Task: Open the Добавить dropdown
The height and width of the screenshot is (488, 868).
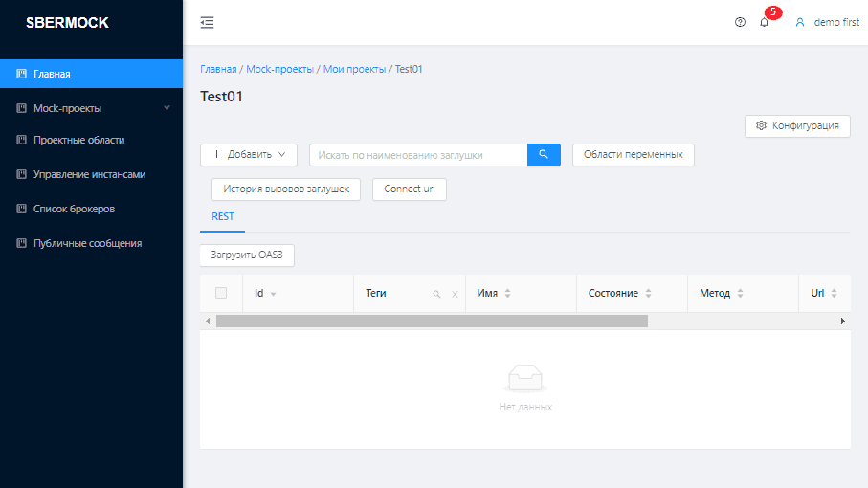Action: (249, 154)
